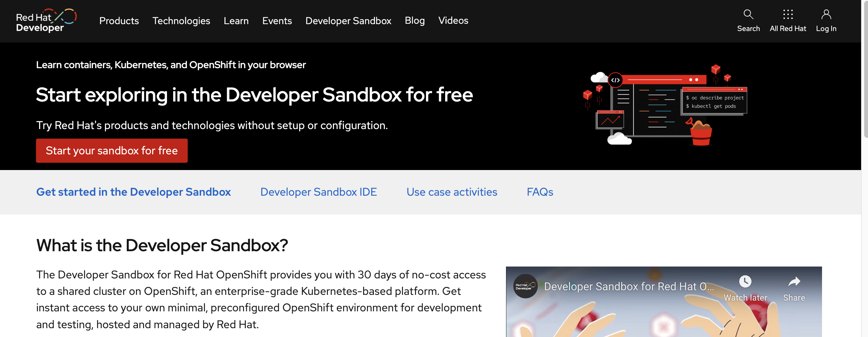Open the video title Developer Sandbox for Red Hat
This screenshot has height=337, width=868.
pos(629,286)
